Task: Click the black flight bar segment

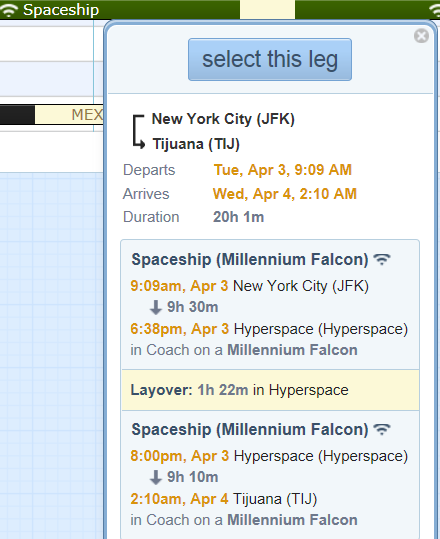Action: (17, 115)
